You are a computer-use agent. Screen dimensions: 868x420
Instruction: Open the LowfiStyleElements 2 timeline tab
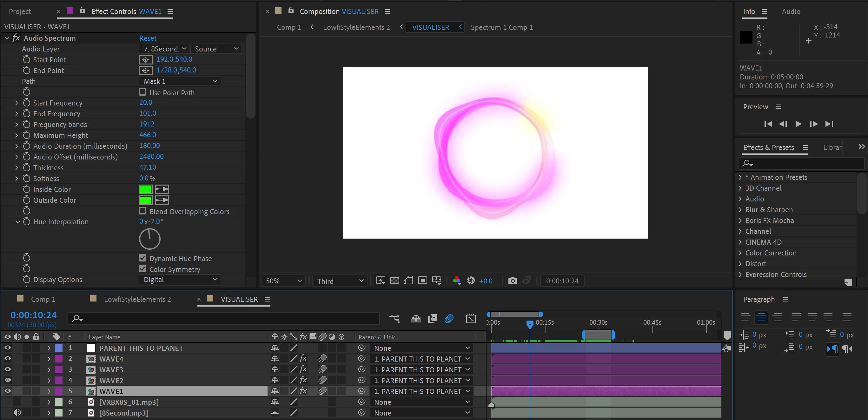coord(137,299)
